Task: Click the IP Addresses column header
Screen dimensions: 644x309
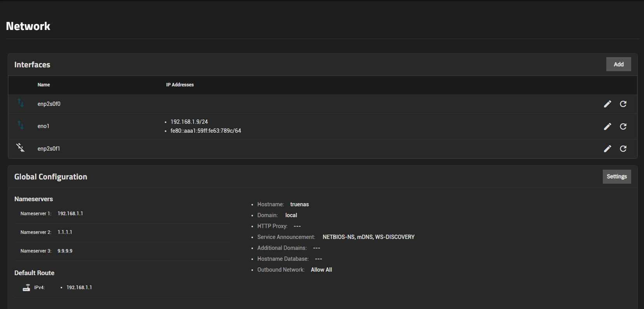Action: point(180,85)
